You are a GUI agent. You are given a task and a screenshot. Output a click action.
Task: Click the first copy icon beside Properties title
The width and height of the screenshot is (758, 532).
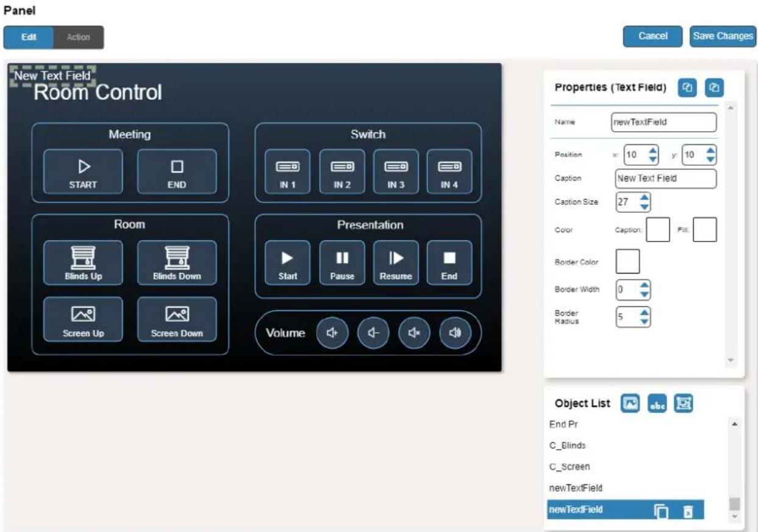click(x=687, y=88)
